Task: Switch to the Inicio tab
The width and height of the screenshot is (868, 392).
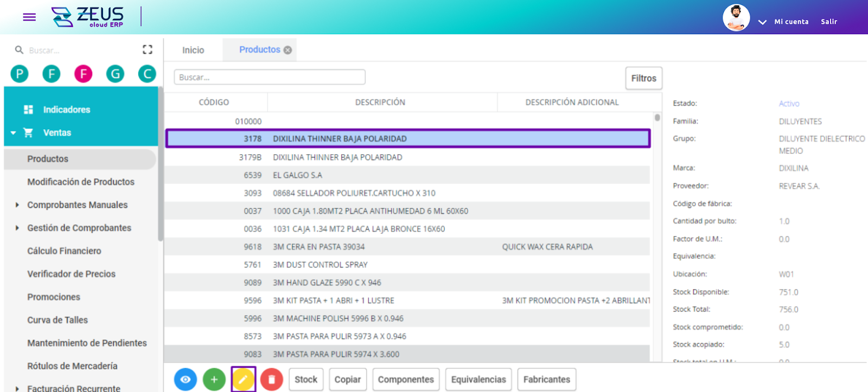Action: (193, 50)
